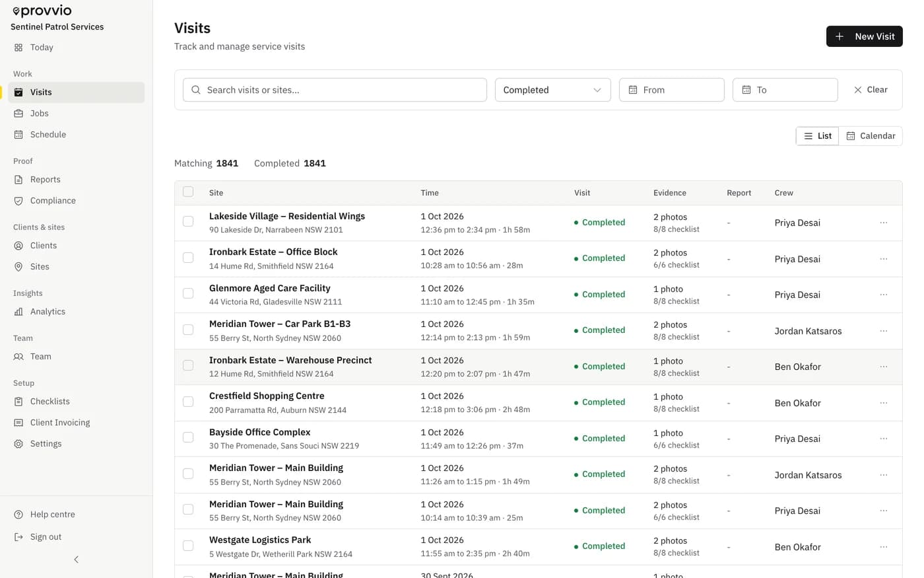Screen dimensions: 924x578
Task: Click the Team people icon
Action: tap(18, 357)
